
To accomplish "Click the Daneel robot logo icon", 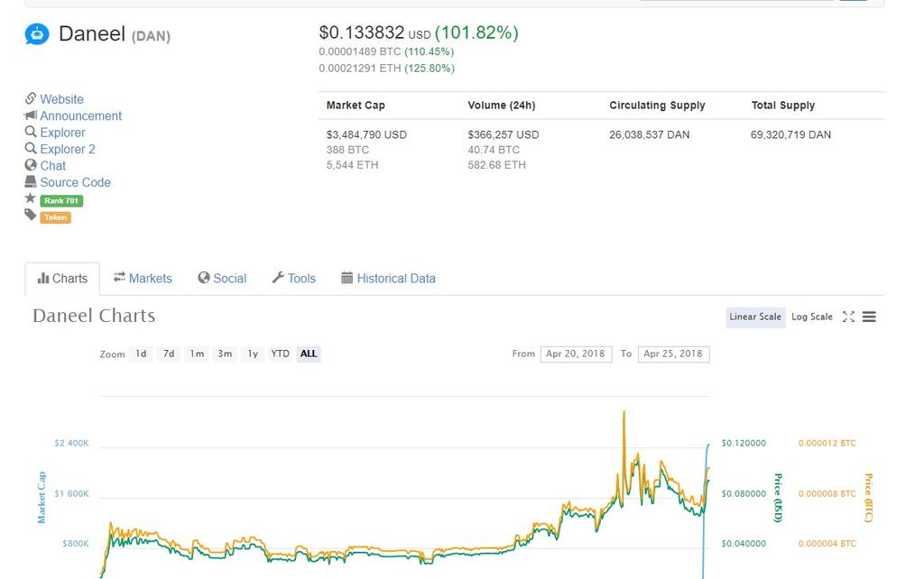I will [36, 34].
